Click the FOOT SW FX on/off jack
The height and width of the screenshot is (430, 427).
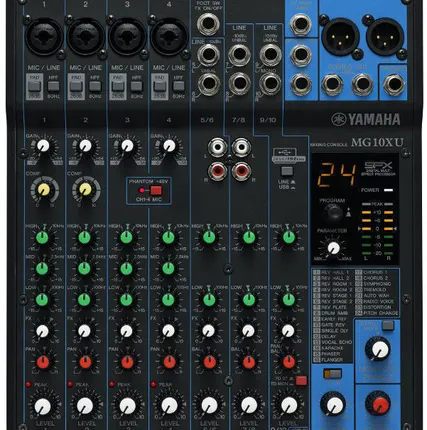208,24
